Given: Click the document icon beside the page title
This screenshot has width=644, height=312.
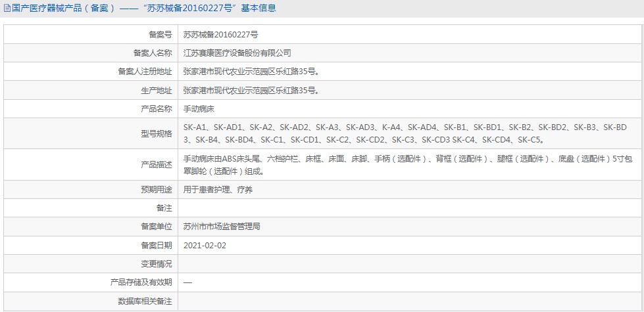Looking at the screenshot, I should pos(7,8).
